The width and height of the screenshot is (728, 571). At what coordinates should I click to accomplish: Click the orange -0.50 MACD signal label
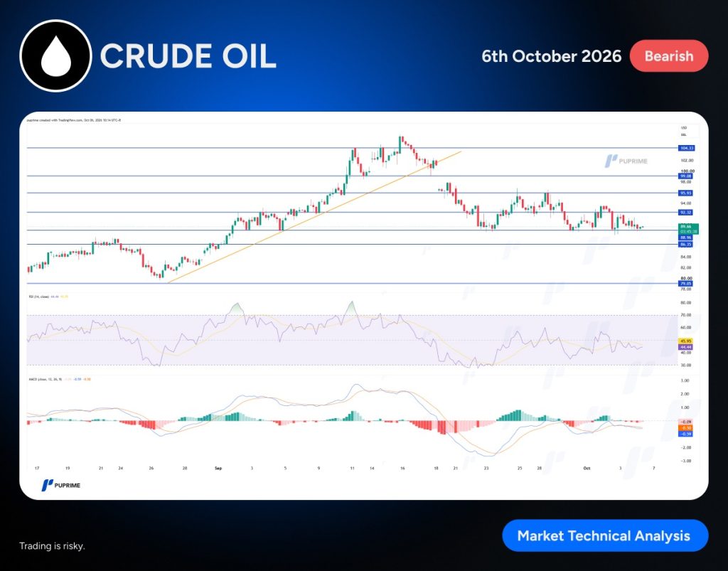pyautogui.click(x=686, y=427)
